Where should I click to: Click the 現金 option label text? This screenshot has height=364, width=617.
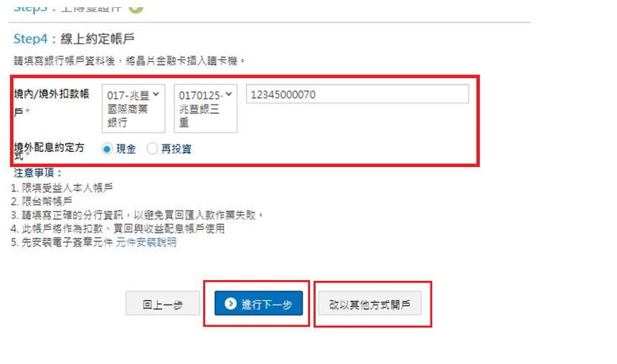tap(126, 149)
